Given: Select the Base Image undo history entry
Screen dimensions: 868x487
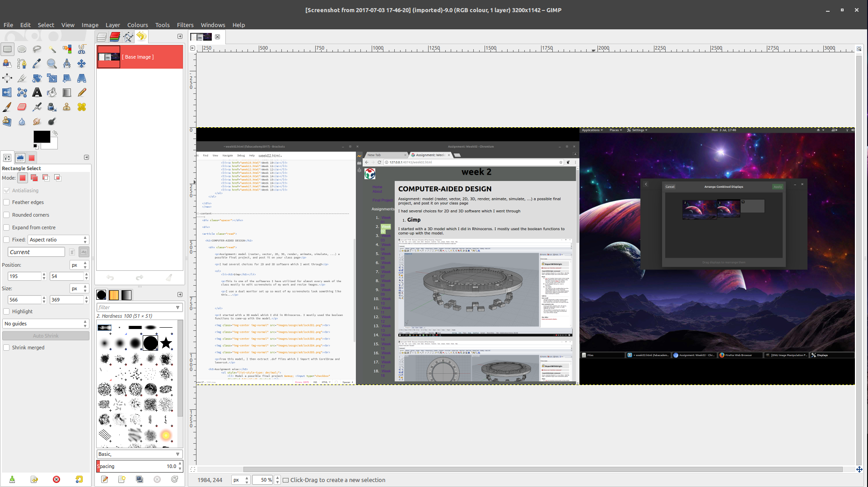Looking at the screenshot, I should pyautogui.click(x=140, y=57).
